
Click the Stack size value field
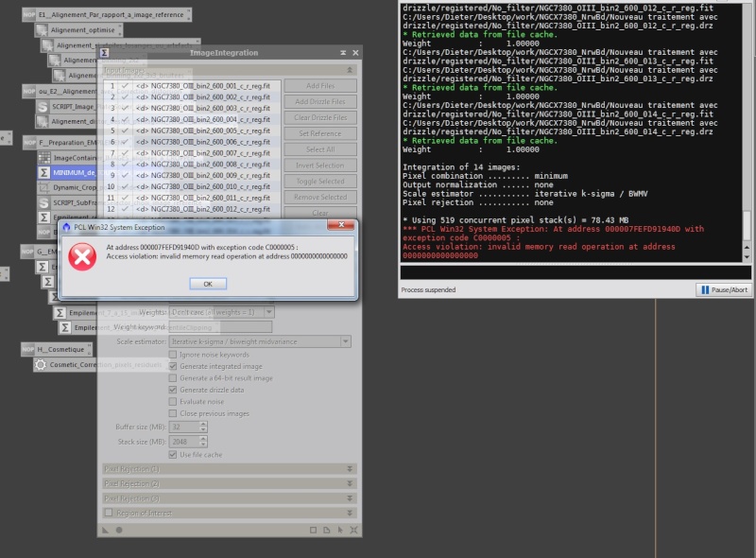pyautogui.click(x=183, y=442)
